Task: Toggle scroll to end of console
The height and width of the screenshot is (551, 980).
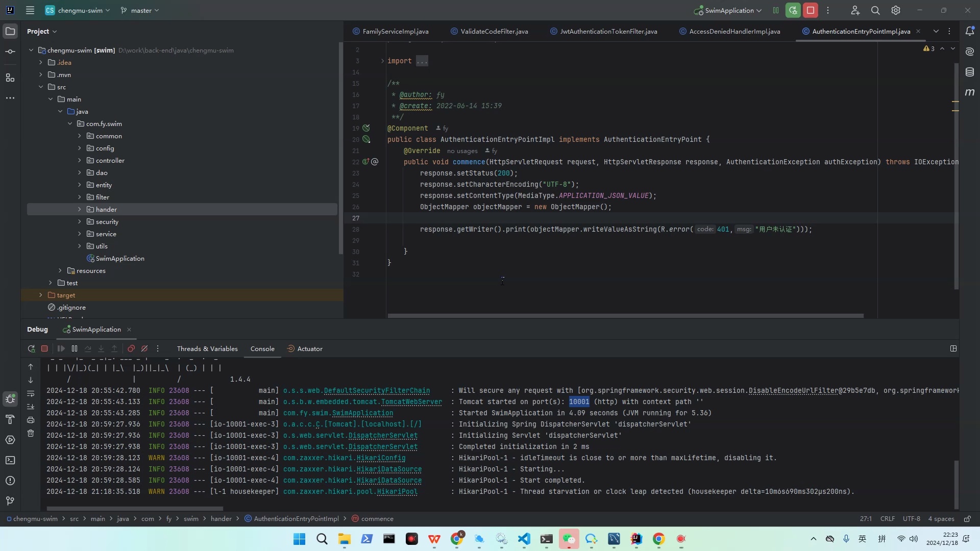Action: (x=31, y=407)
